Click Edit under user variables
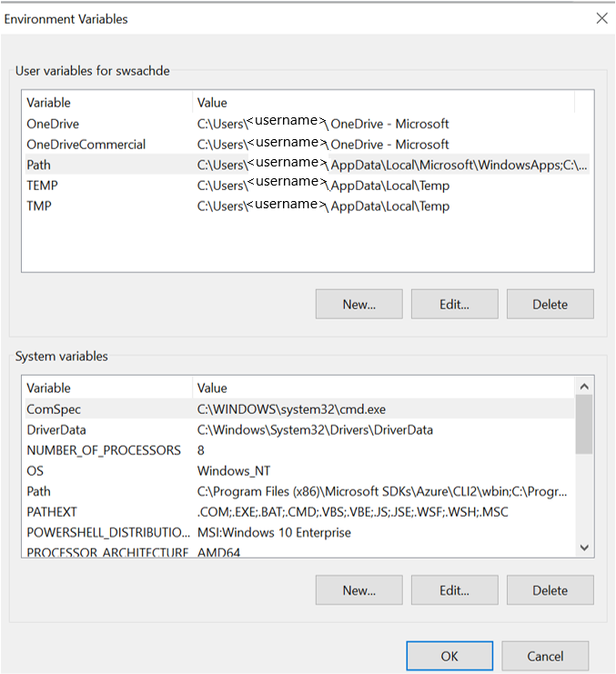Screen dimensions: 616x674 [x=454, y=305]
